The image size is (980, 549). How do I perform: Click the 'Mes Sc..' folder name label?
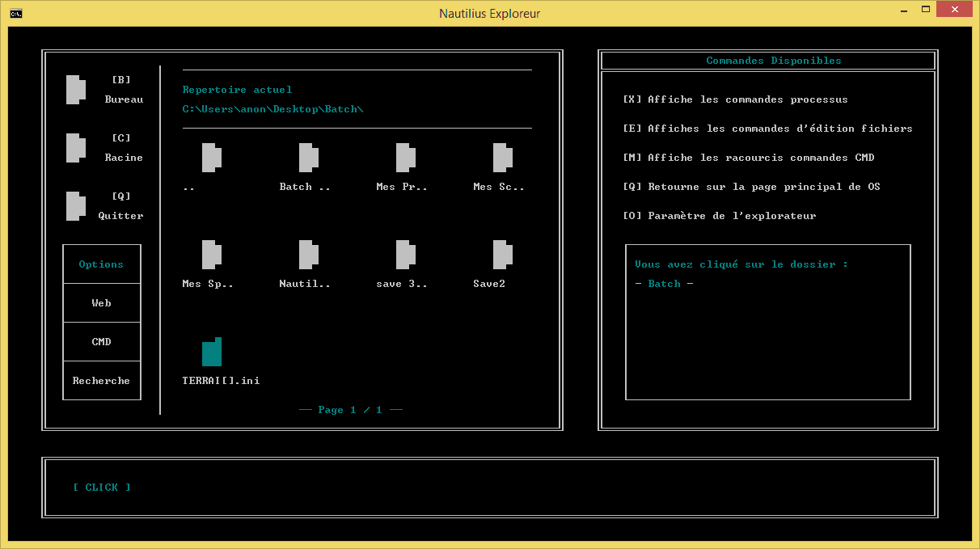pos(499,187)
